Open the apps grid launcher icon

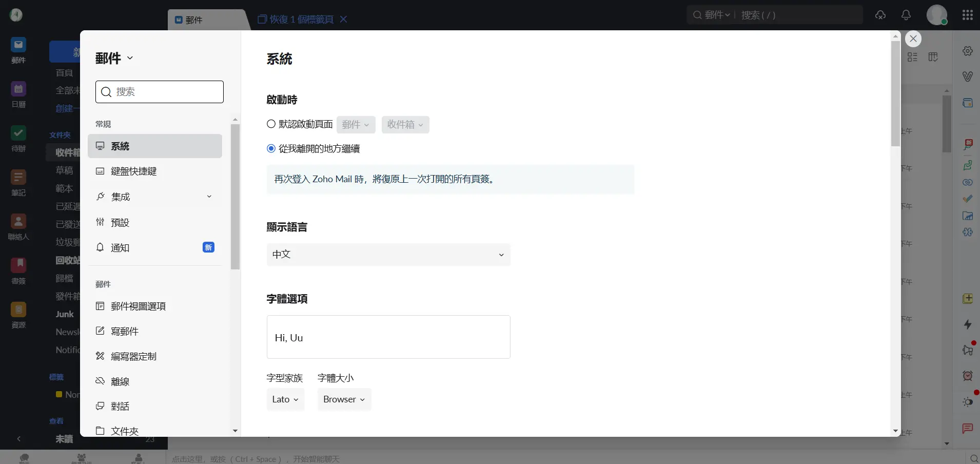pos(967,15)
